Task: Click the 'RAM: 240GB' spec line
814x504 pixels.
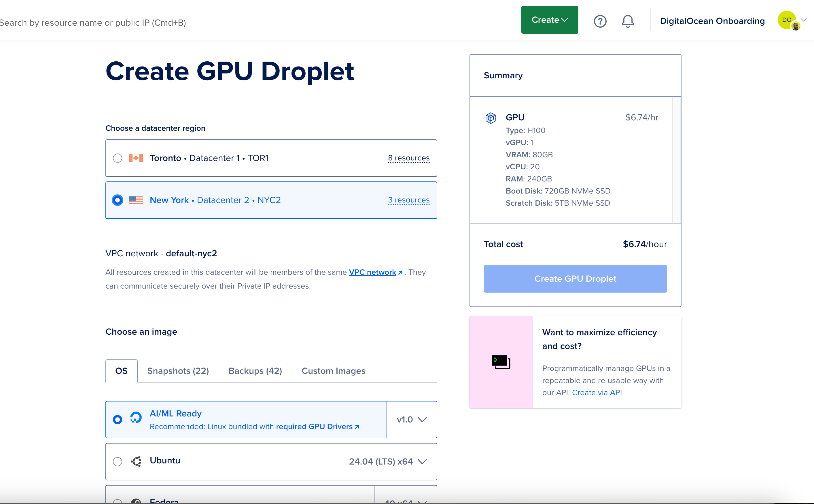Action: point(529,179)
